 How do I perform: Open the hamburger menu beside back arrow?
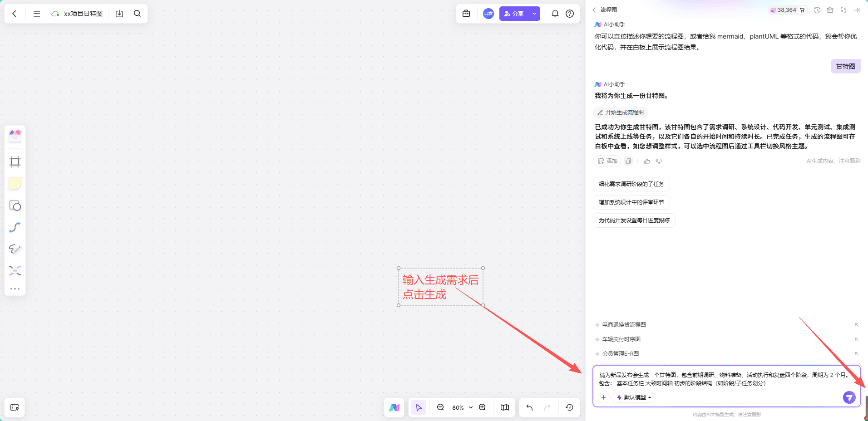37,13
